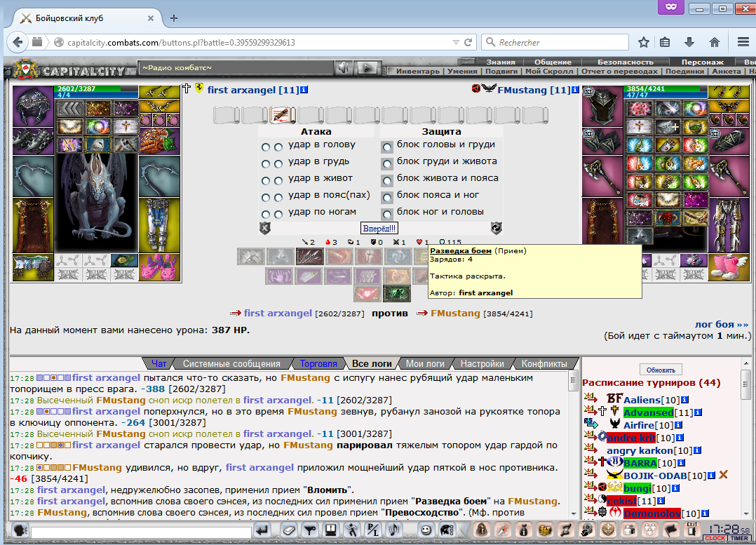This screenshot has height=545, width=756.
Task: Click the speaking-head icon left of chat input
Action: click(x=20, y=530)
